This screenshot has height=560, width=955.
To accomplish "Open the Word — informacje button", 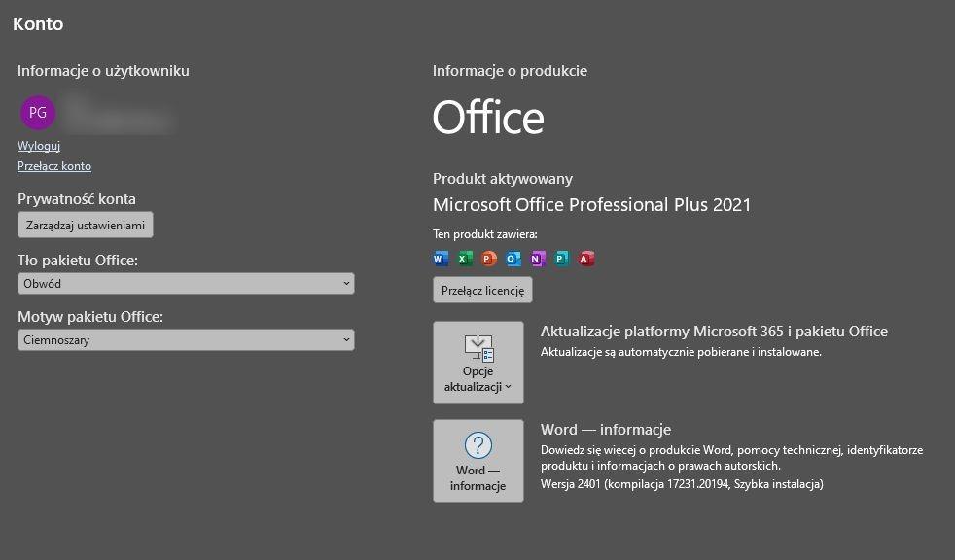I will [x=478, y=461].
